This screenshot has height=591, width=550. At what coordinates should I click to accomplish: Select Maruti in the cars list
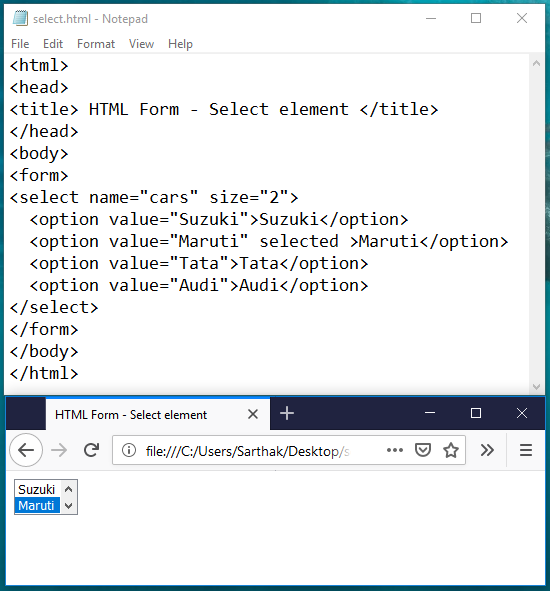click(37, 505)
